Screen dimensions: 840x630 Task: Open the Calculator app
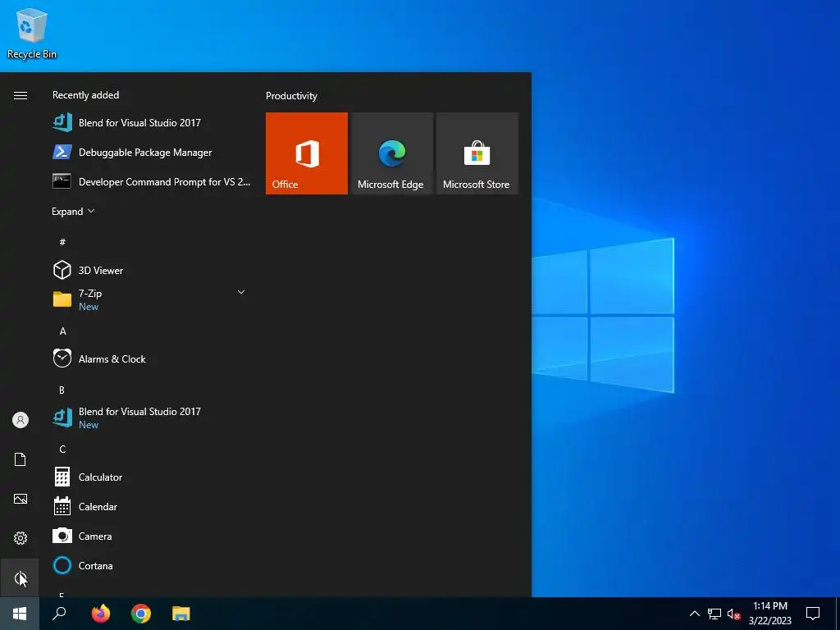pyautogui.click(x=152, y=477)
